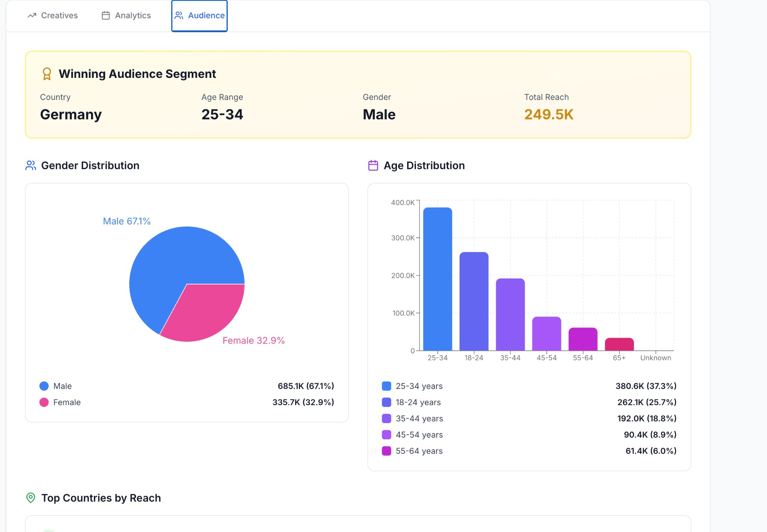Image resolution: width=767 pixels, height=532 pixels.
Task: Click the green map pin icon
Action: point(31,498)
